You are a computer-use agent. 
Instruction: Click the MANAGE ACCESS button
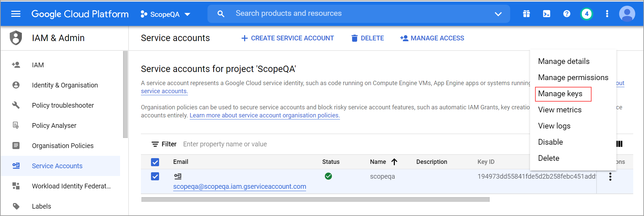(432, 38)
